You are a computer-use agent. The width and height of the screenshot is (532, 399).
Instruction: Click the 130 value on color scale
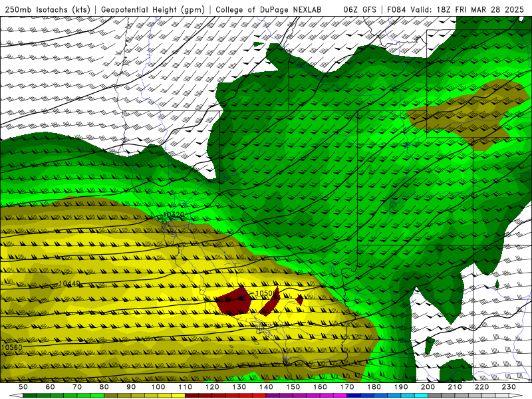pyautogui.click(x=239, y=387)
